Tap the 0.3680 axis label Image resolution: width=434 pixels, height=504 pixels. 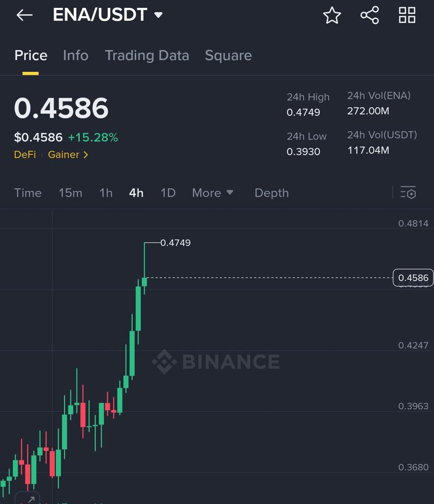coord(413,467)
